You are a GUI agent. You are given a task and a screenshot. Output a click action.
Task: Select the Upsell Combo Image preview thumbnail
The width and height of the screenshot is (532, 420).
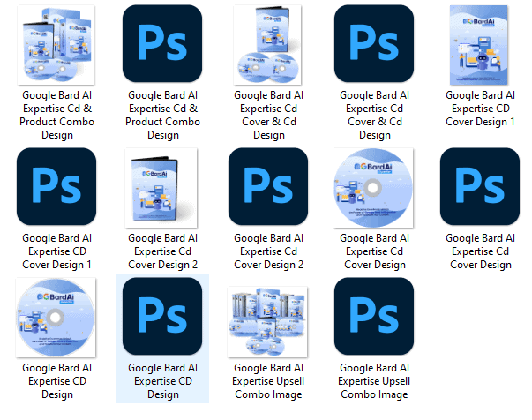tap(267, 321)
